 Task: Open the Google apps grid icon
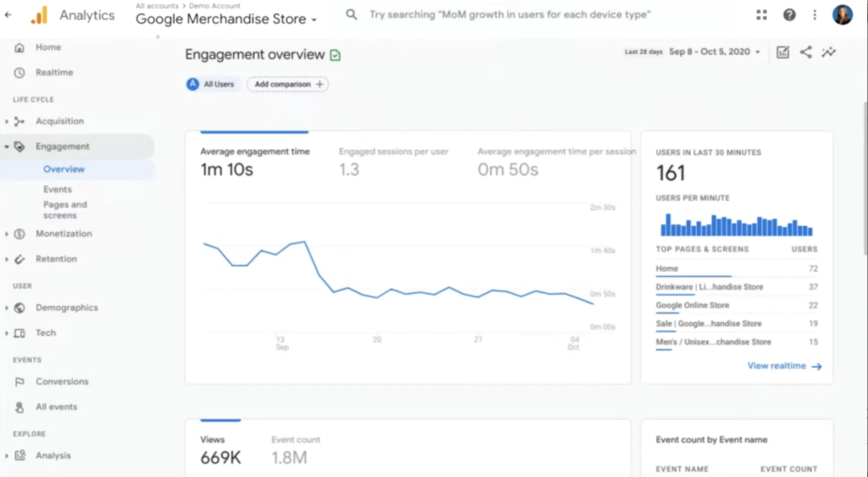(762, 15)
